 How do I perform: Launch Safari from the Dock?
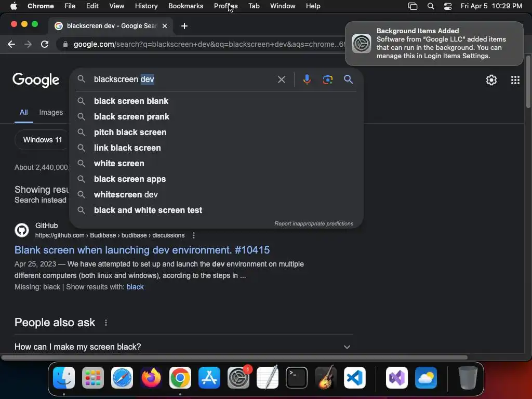122,377
